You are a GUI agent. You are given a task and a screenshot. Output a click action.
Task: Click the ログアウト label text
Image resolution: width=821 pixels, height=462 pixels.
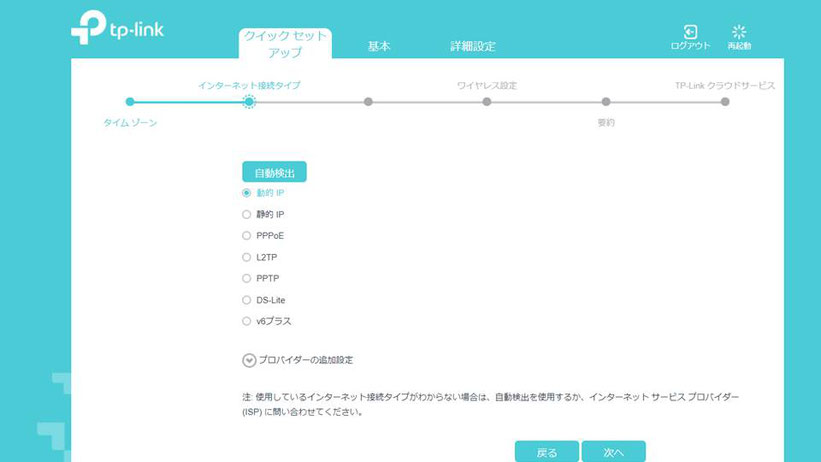point(690,46)
